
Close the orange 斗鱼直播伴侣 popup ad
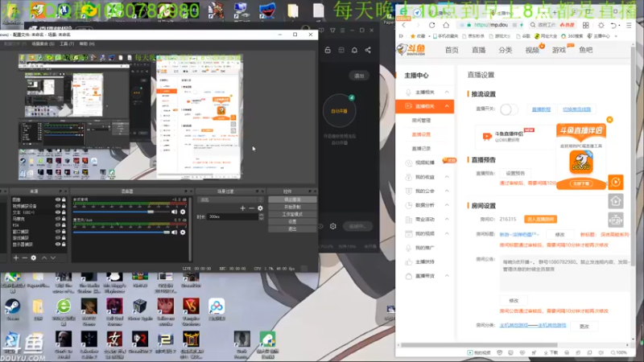pos(609,119)
